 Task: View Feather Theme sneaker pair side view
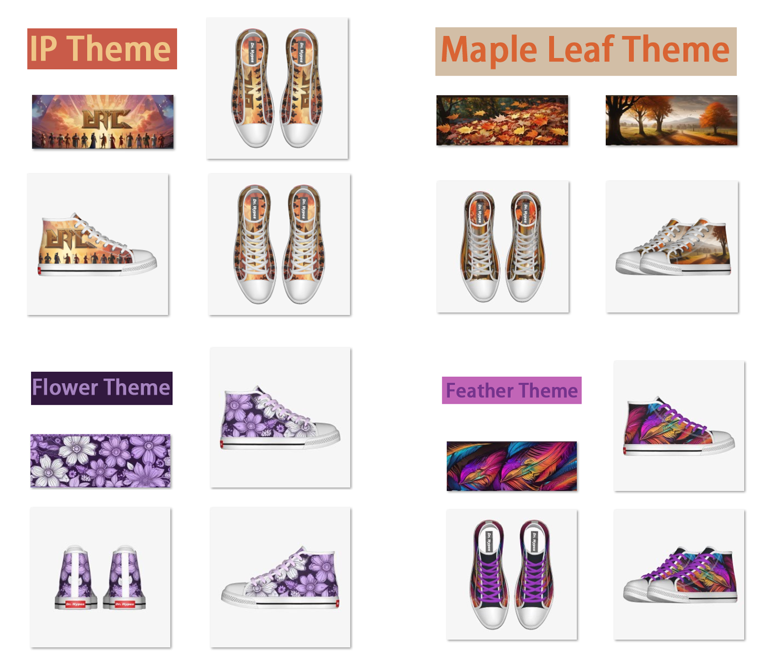(x=679, y=574)
